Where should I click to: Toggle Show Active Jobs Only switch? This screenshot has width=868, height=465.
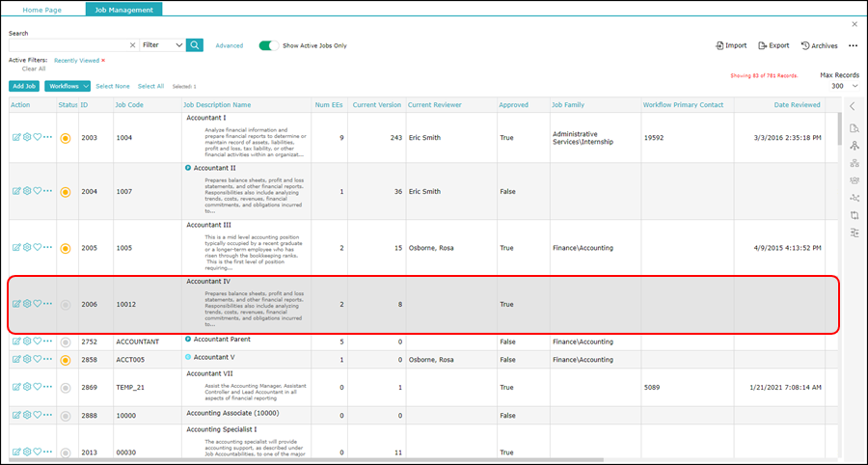pyautogui.click(x=269, y=45)
